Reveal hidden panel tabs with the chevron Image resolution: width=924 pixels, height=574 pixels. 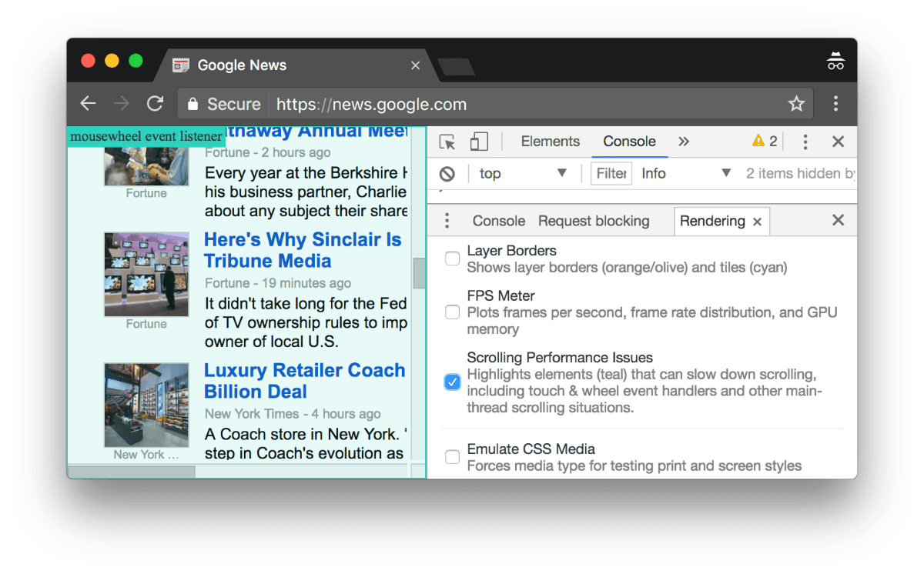pyautogui.click(x=684, y=141)
